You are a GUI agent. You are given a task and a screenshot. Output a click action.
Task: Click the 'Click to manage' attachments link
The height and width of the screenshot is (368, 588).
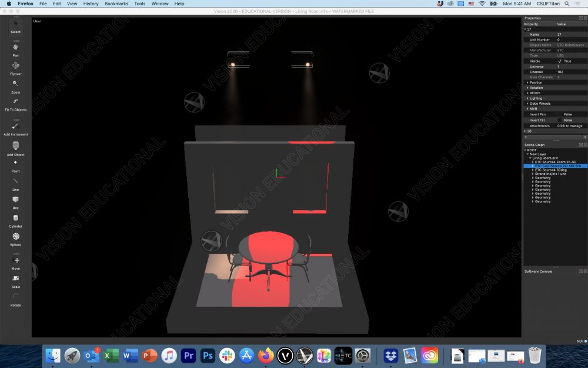tap(569, 126)
